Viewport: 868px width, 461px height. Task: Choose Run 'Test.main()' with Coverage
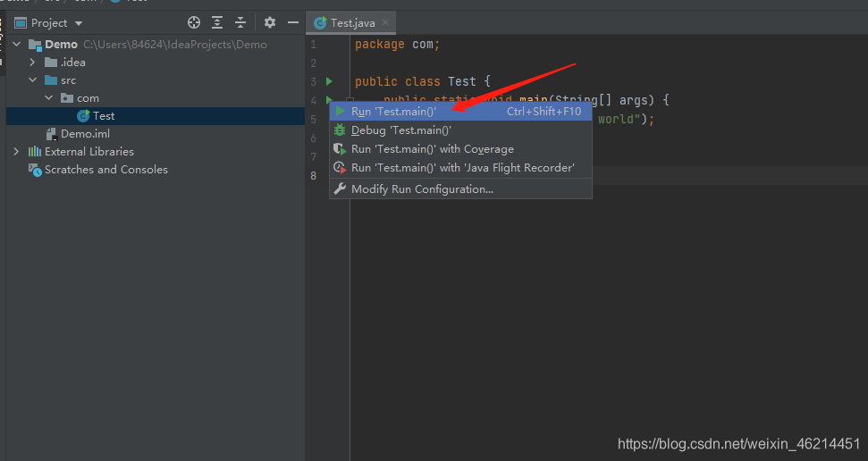coord(460,149)
